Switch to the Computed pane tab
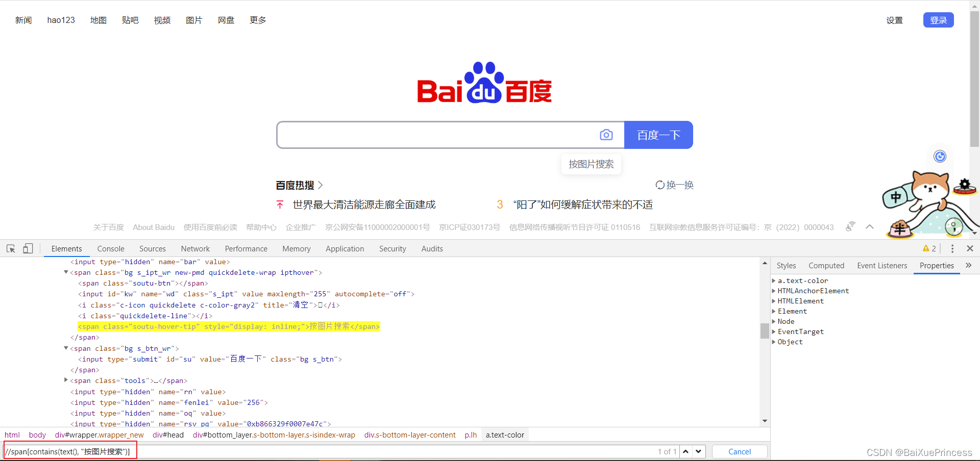 826,265
